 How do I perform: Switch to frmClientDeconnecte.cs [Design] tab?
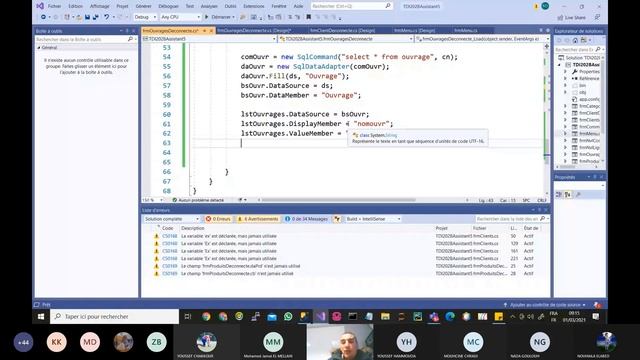(x=342, y=31)
